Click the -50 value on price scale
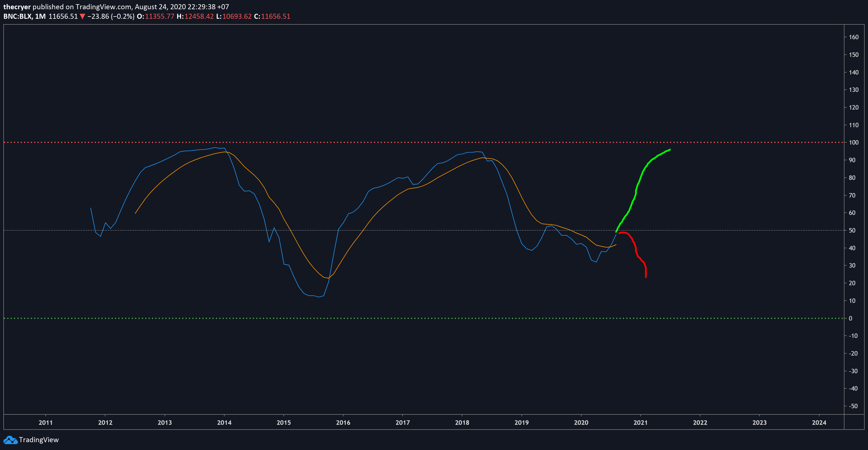 (x=853, y=406)
